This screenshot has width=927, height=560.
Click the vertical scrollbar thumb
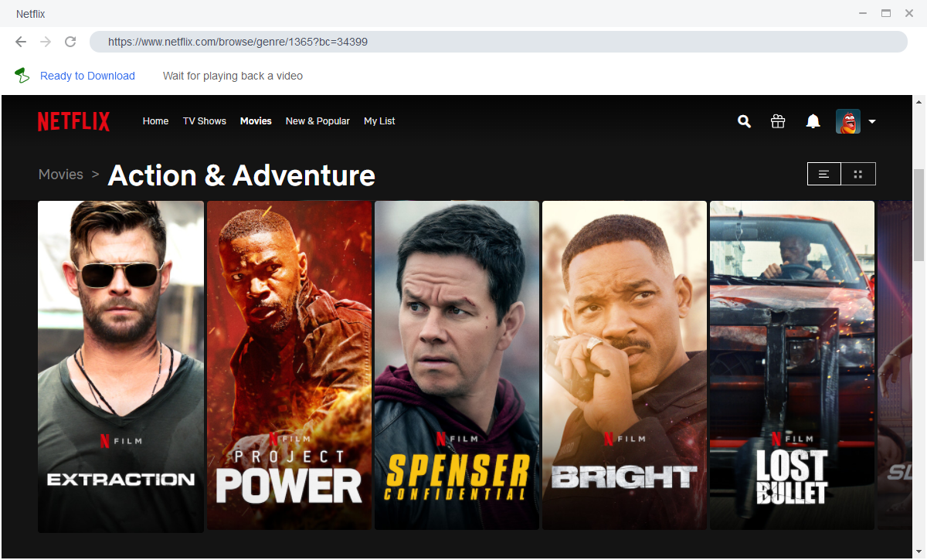pyautogui.click(x=919, y=216)
